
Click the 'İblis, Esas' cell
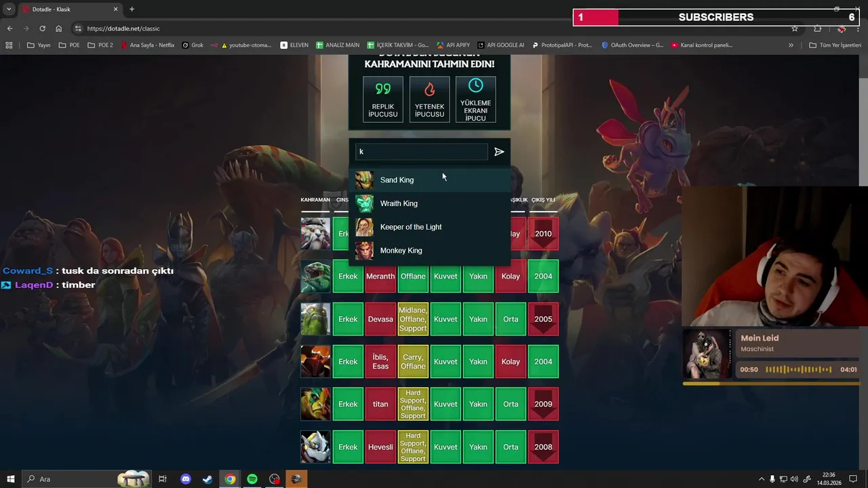(380, 361)
